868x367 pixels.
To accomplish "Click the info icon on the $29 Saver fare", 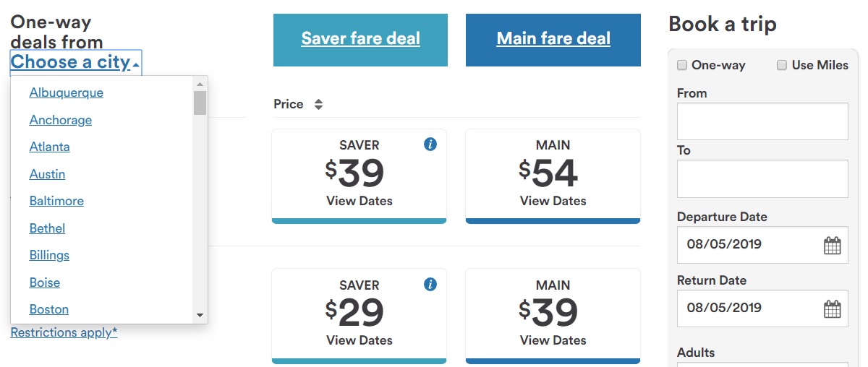I will pyautogui.click(x=430, y=284).
